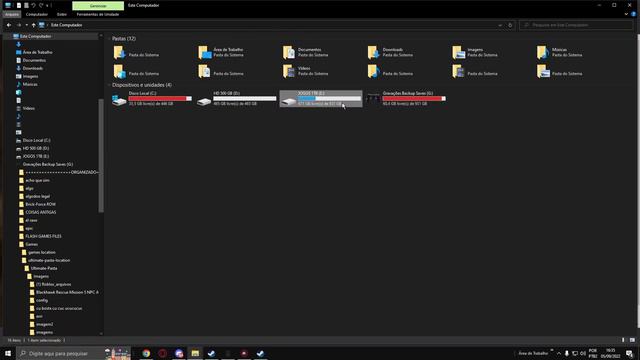Switch to the details view in the status bar
This screenshot has height=360, width=640.
click(x=624, y=340)
